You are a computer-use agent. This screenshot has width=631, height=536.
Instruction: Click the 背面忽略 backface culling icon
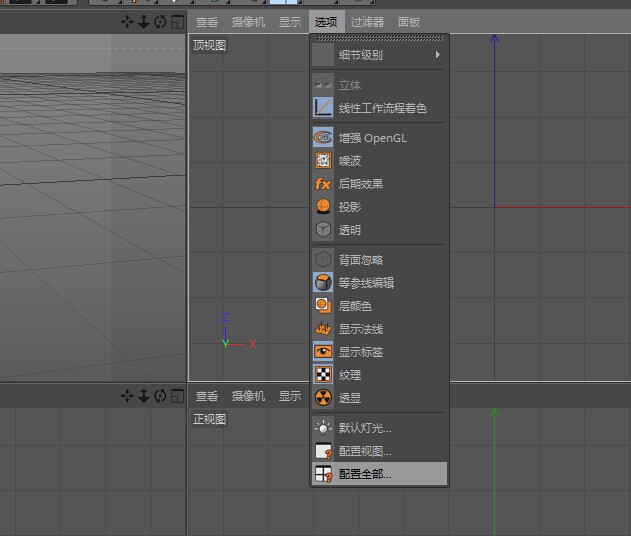[x=323, y=260]
